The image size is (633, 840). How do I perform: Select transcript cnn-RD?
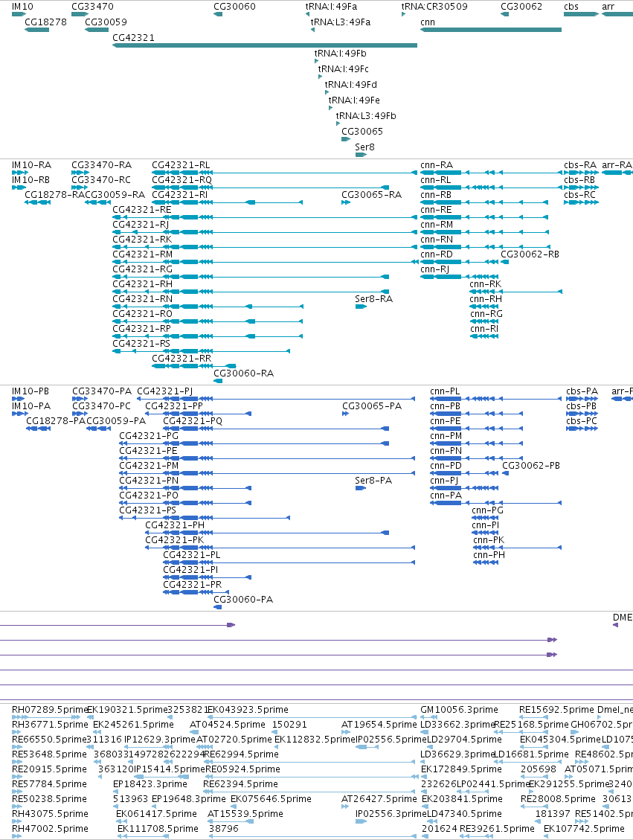(x=437, y=255)
